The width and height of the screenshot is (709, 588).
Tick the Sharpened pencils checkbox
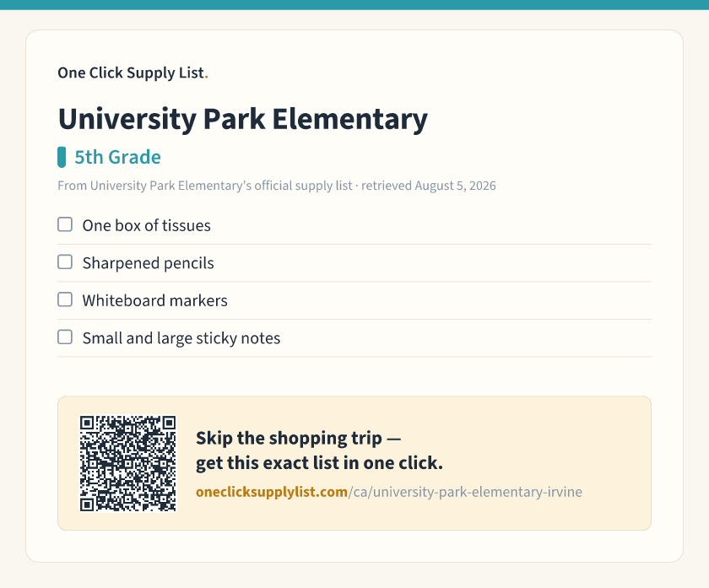(x=65, y=262)
